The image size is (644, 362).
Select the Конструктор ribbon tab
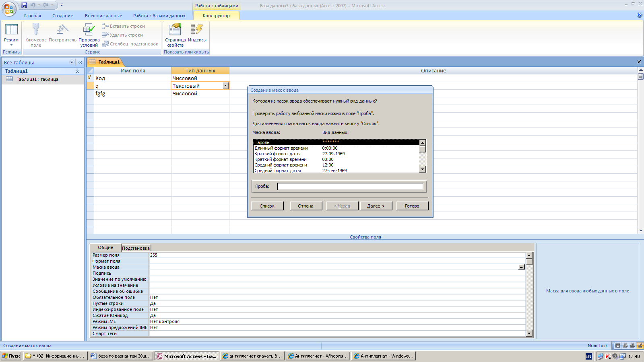(x=217, y=16)
